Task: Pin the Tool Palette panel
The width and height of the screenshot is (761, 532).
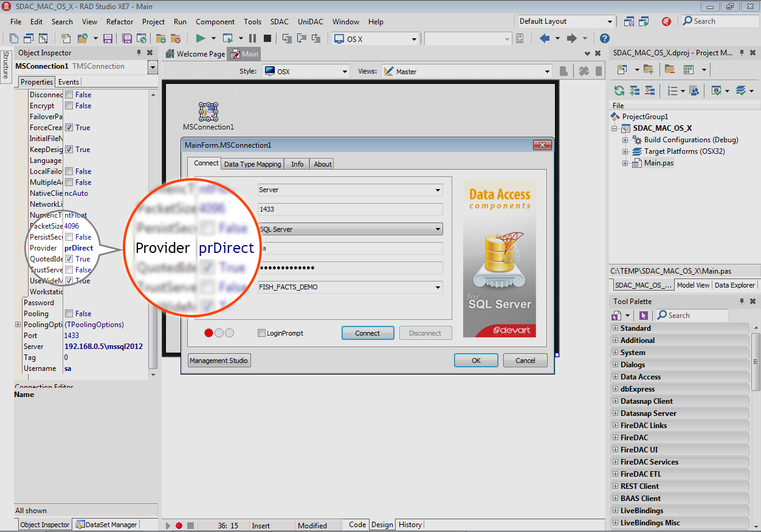Action: coord(742,302)
